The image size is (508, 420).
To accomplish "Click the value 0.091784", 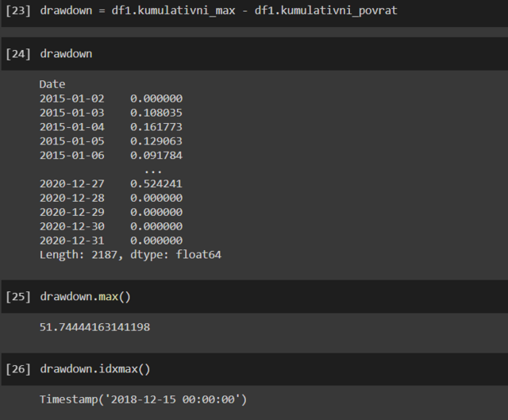I will [156, 156].
